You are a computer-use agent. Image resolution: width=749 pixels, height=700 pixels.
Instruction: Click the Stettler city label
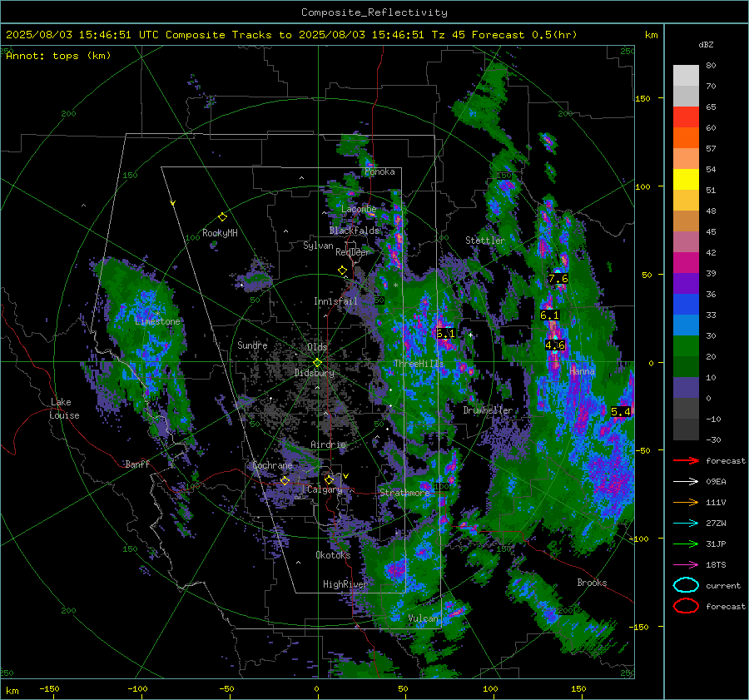485,241
